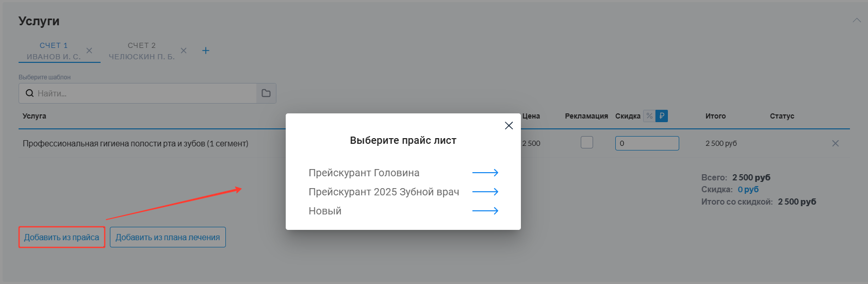
Task: Switch discount to percent mode
Action: pyautogui.click(x=649, y=116)
